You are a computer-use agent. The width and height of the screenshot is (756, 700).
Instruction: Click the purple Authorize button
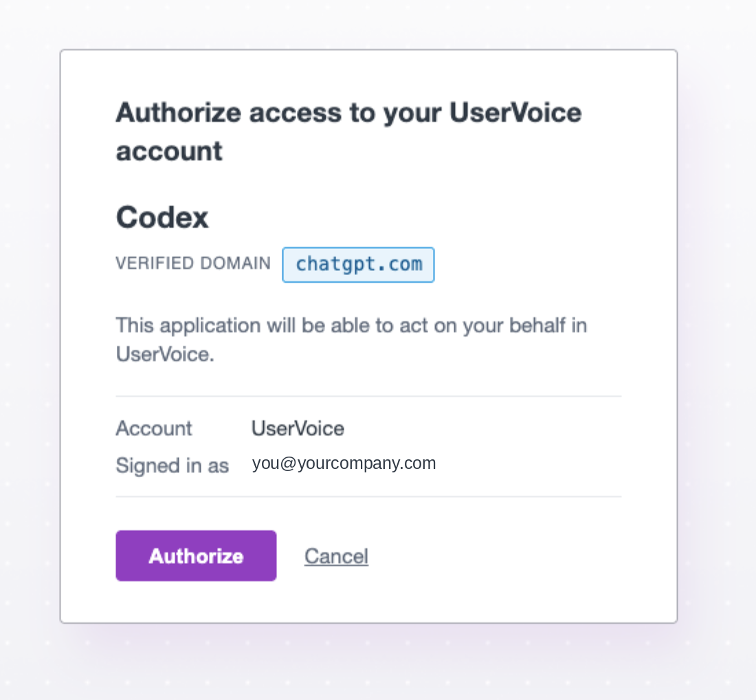(196, 556)
